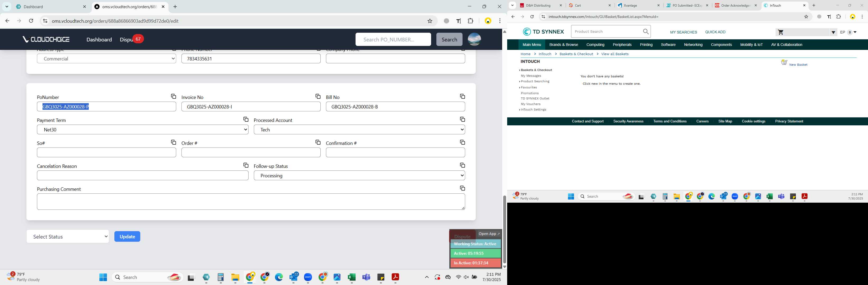Open new tab in the OMS browser window
This screenshot has height=285, width=868.
175,7
